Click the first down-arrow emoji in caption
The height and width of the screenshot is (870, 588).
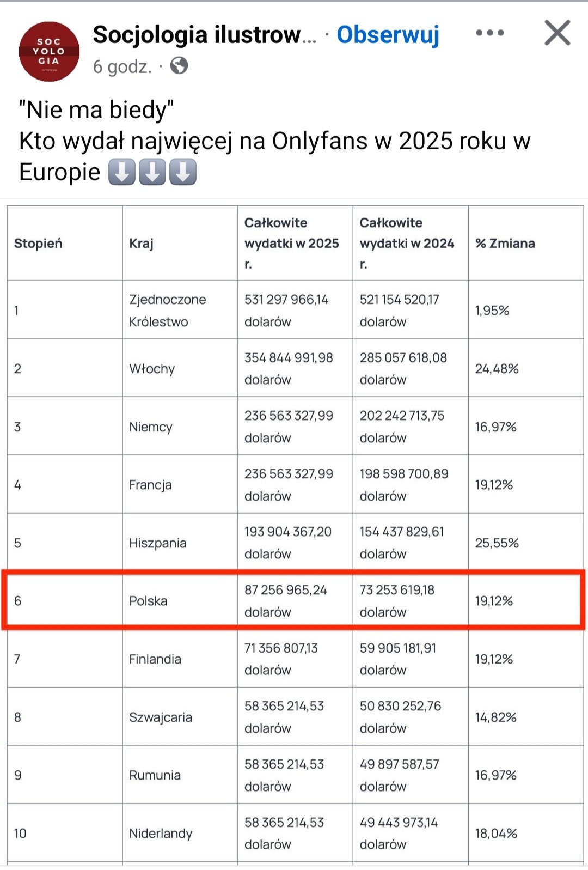(121, 172)
